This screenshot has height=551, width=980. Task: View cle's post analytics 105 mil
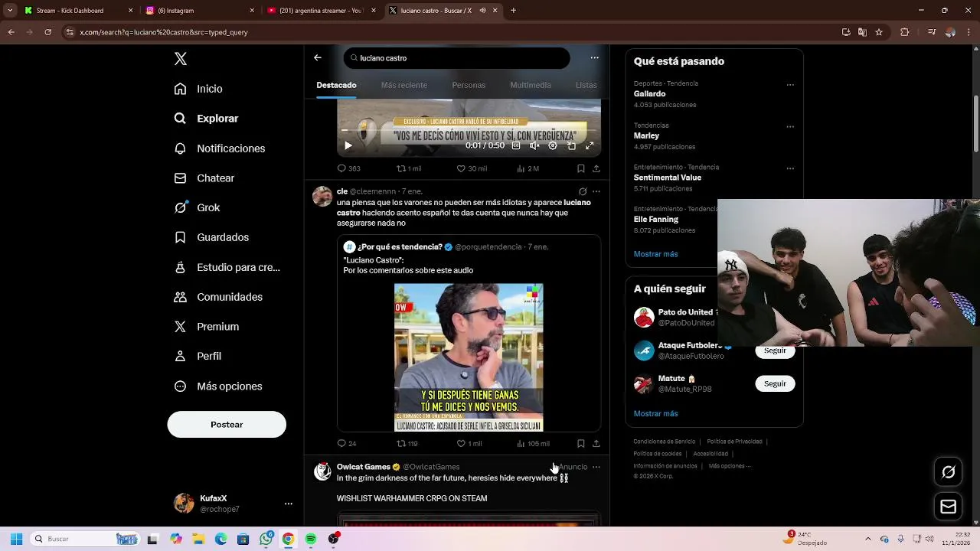click(x=533, y=444)
